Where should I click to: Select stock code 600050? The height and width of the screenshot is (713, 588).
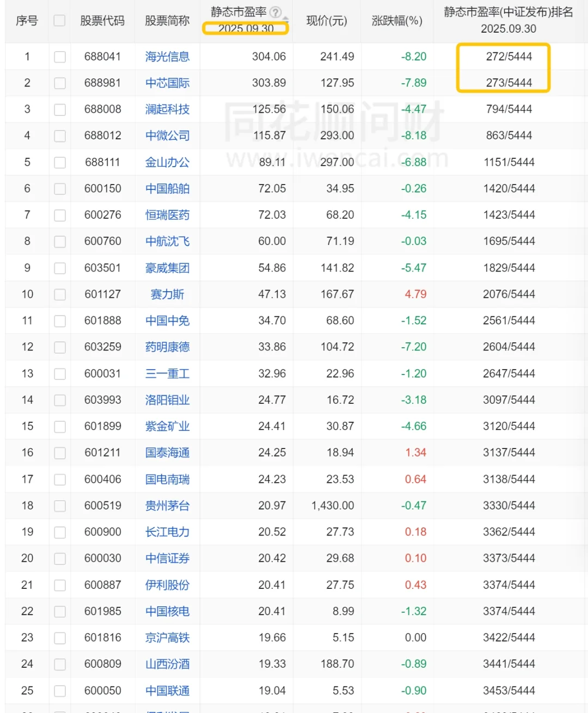point(103,691)
